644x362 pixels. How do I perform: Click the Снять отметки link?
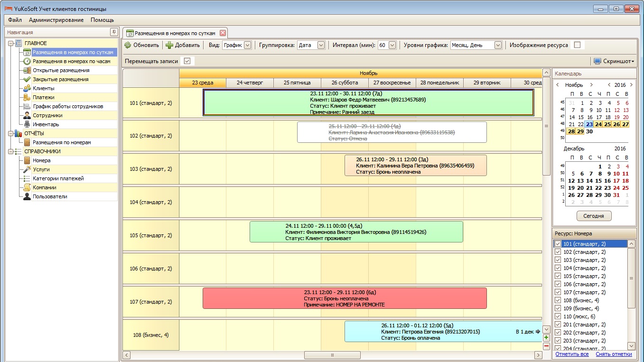point(614,354)
